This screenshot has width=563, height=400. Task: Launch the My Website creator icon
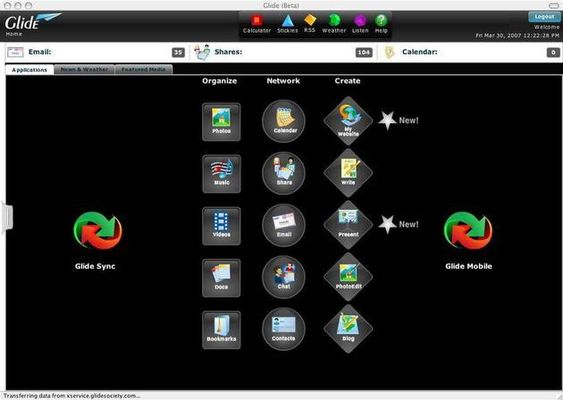coord(348,121)
